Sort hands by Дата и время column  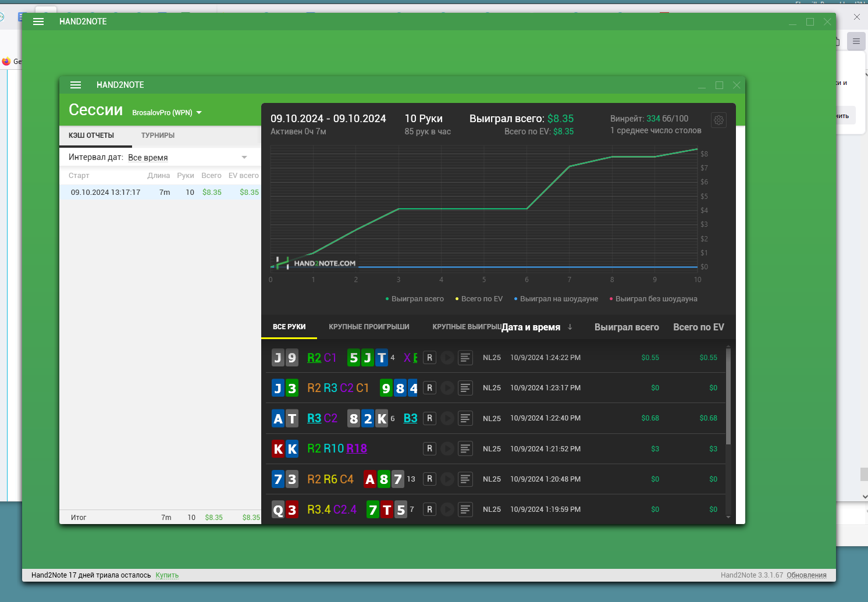(x=531, y=327)
